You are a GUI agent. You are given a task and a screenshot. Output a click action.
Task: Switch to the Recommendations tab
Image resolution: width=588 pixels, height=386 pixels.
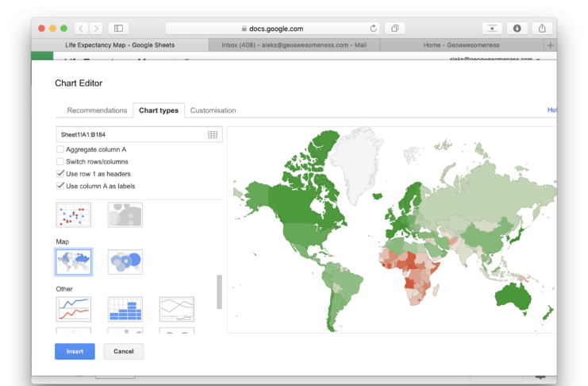(x=97, y=110)
